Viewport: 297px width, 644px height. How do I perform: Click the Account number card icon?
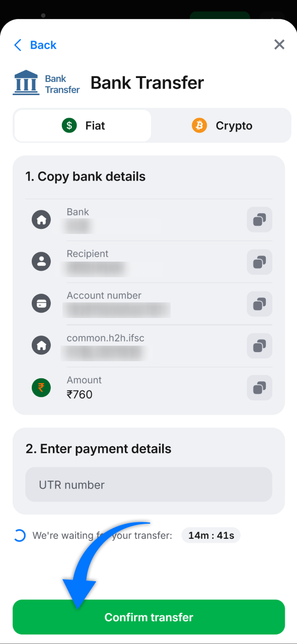41,303
